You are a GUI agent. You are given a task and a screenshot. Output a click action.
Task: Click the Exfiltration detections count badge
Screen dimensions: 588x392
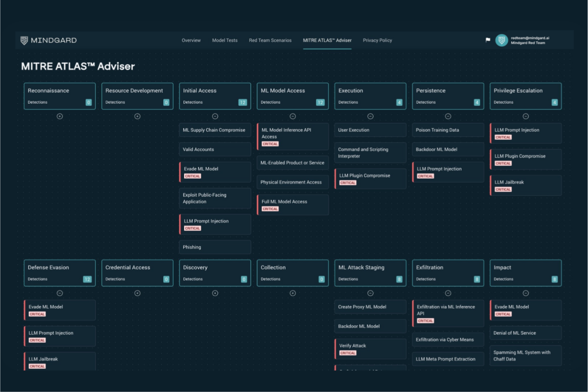[x=477, y=279]
